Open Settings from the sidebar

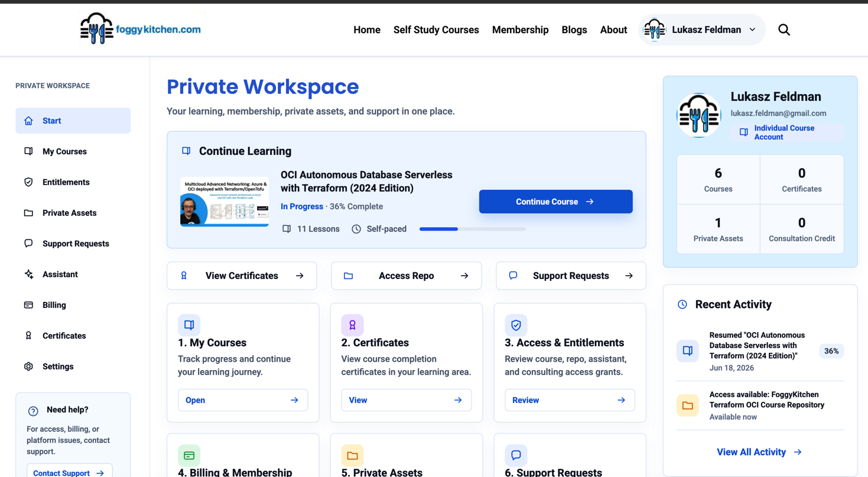coord(73,366)
